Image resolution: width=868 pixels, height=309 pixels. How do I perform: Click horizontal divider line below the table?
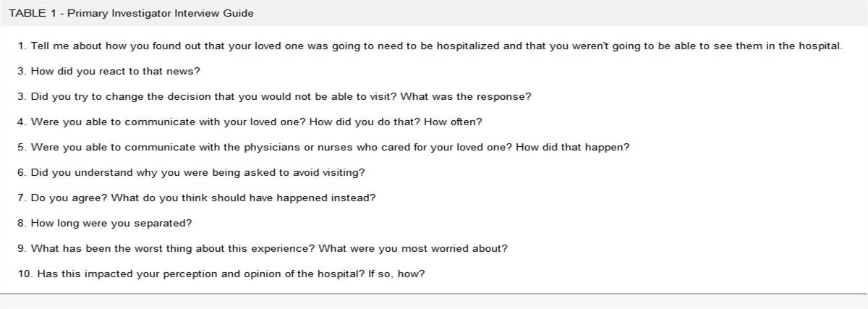coord(434,294)
